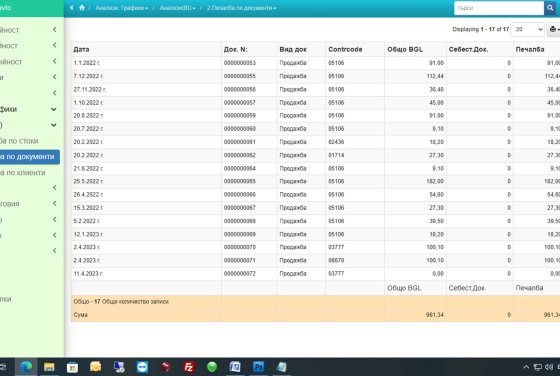Open the Анализи, Графики breadcrumb dropdown
The height and width of the screenshot is (376, 560).
coord(122,8)
